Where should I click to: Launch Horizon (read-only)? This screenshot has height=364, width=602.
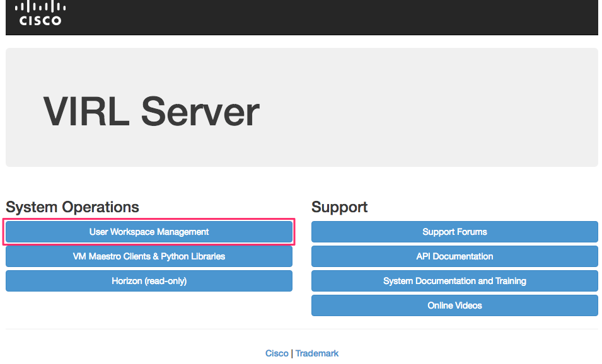(149, 281)
